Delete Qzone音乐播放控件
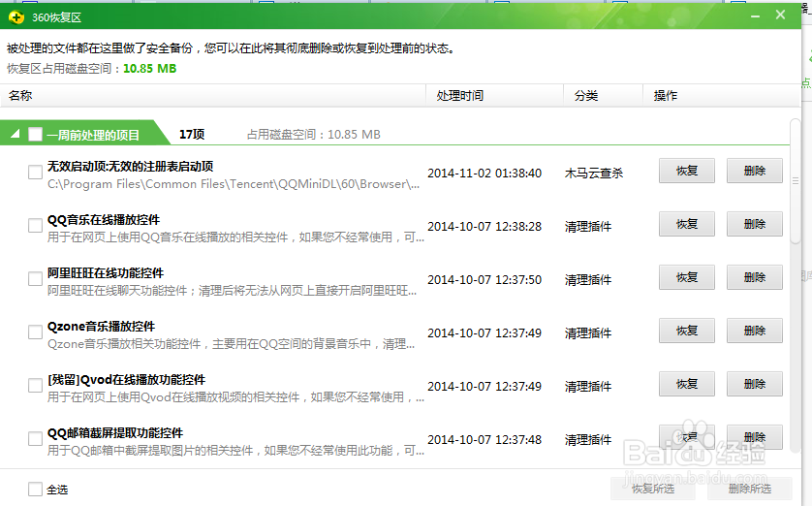The image size is (812, 506). coord(755,331)
